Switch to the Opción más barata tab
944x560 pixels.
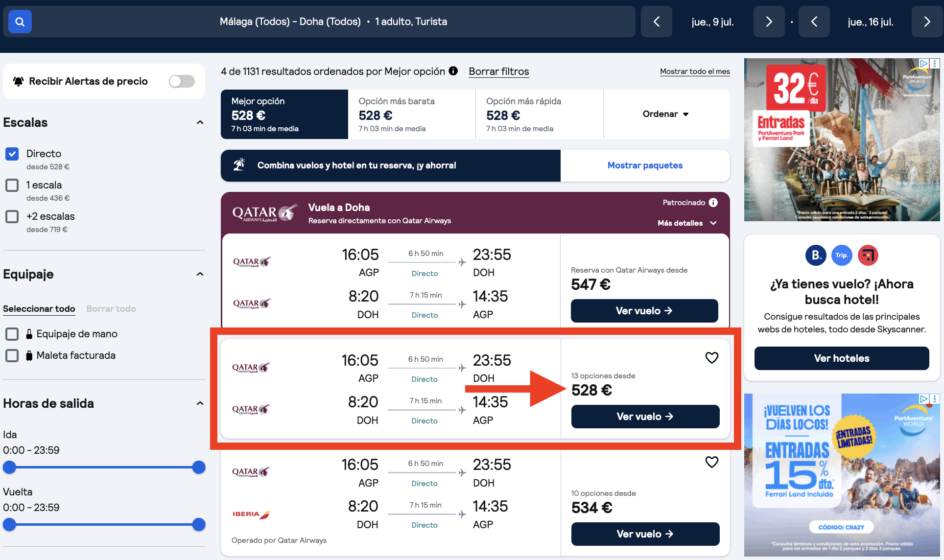(397, 114)
